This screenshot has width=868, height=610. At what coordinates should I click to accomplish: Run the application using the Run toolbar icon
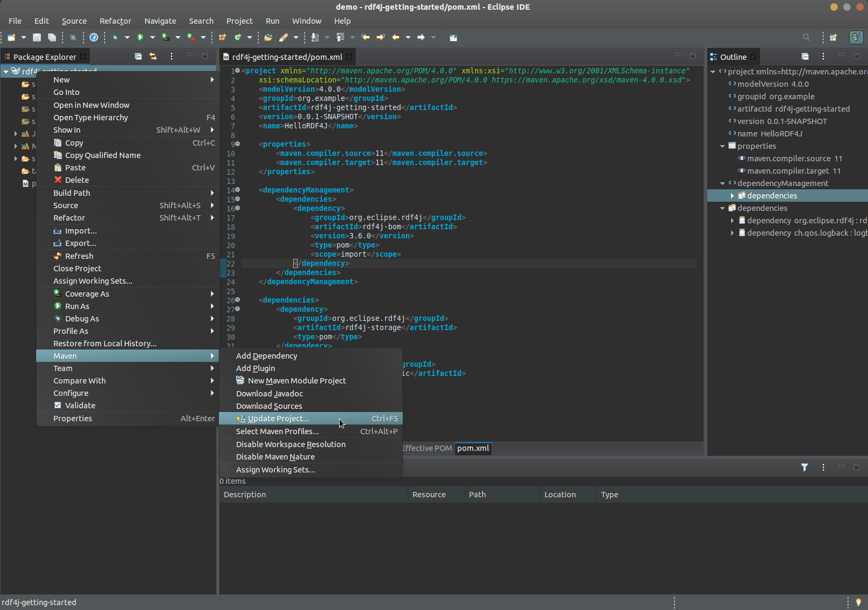tap(140, 37)
